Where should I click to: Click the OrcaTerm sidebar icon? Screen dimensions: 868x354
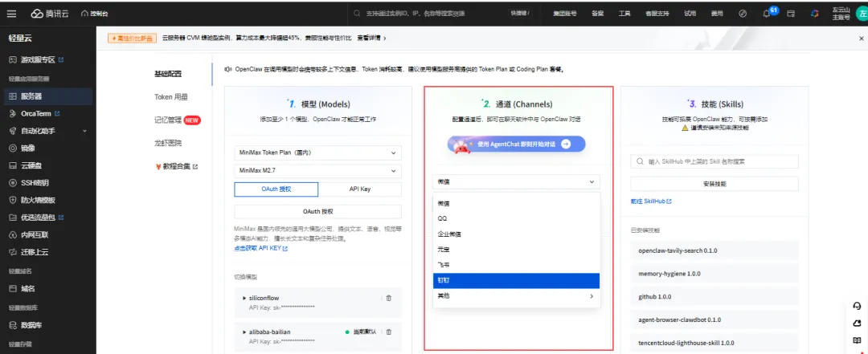click(13, 114)
